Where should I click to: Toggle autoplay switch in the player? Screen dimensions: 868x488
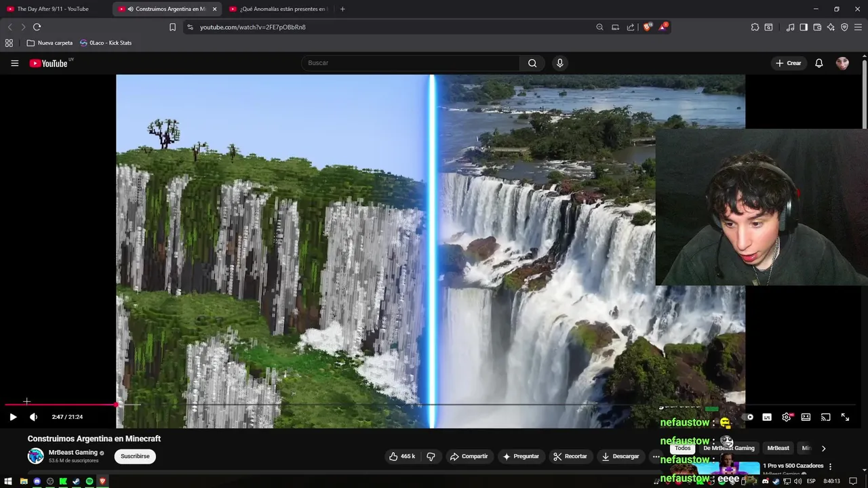click(x=747, y=417)
